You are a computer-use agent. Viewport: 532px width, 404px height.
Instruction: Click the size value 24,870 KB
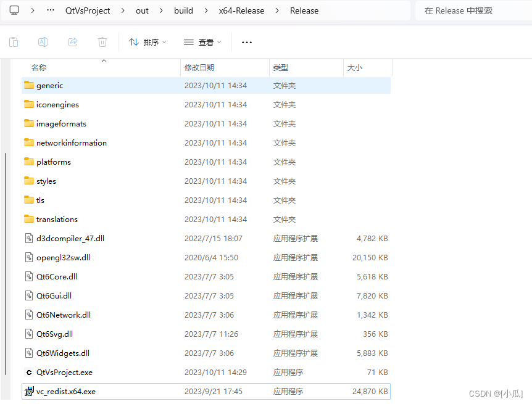pyautogui.click(x=370, y=392)
